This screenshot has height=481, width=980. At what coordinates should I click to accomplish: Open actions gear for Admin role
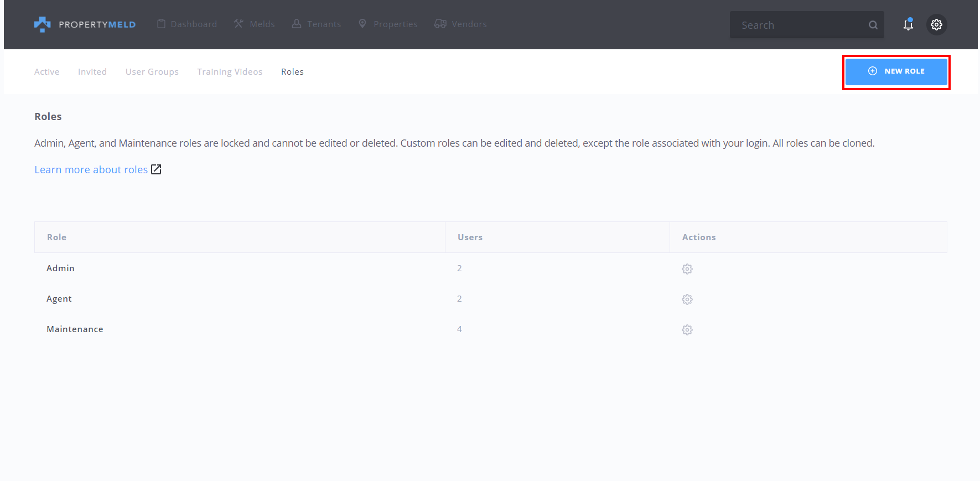tap(687, 269)
